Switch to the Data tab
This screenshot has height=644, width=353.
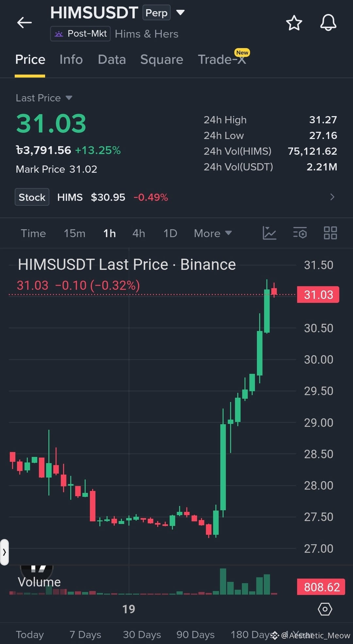pyautogui.click(x=112, y=60)
